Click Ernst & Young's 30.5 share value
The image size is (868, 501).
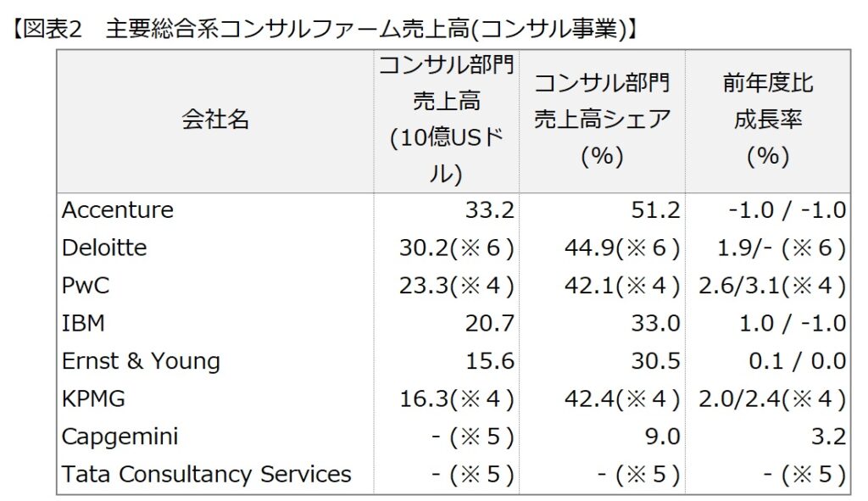click(x=655, y=361)
